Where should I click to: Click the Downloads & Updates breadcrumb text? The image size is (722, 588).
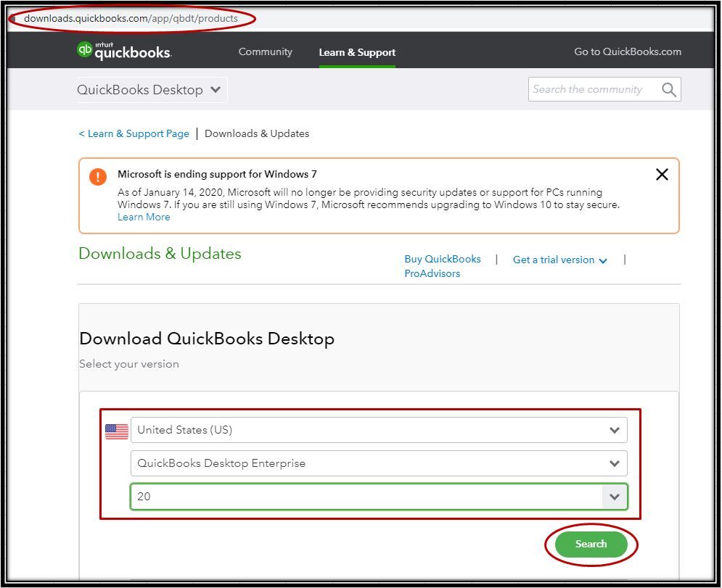pyautogui.click(x=257, y=133)
